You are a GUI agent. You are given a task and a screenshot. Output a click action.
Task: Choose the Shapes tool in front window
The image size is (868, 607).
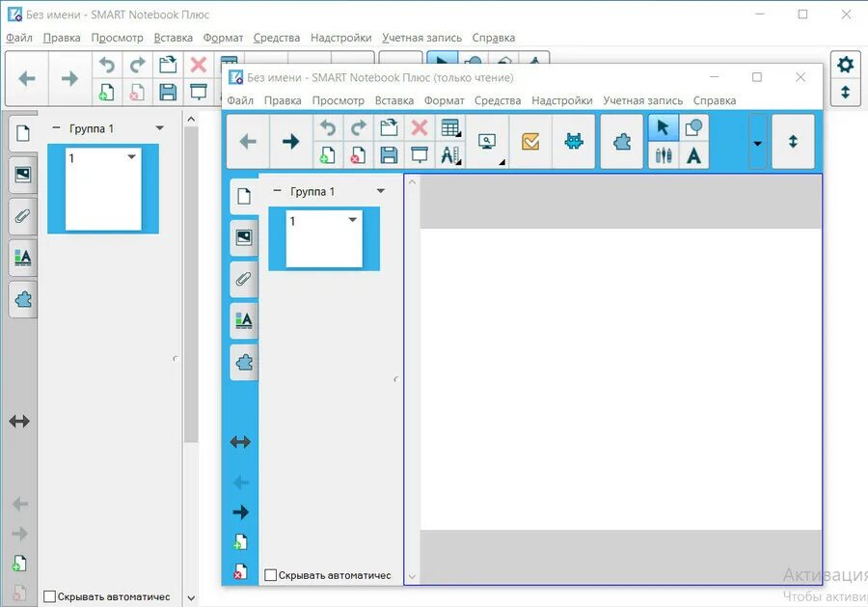pyautogui.click(x=693, y=128)
